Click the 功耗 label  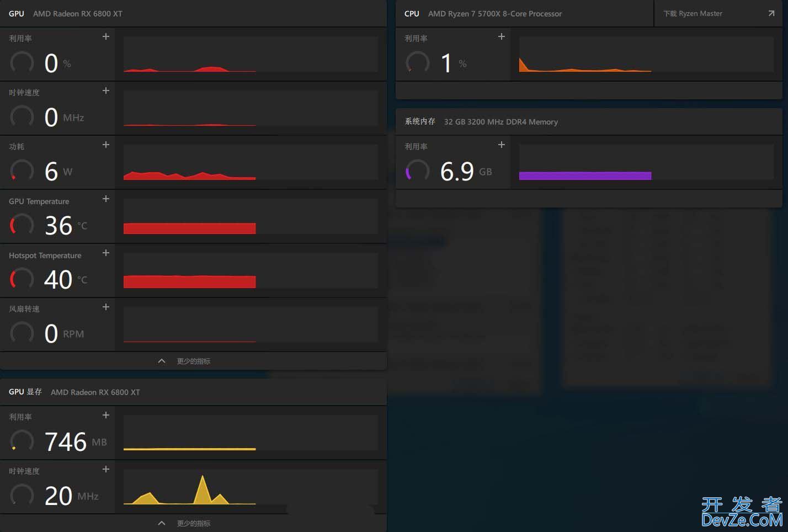(17, 146)
